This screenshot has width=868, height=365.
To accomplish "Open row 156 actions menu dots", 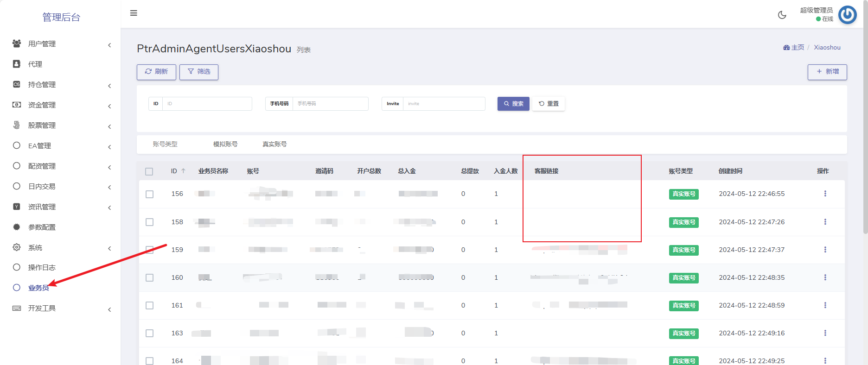I will (x=825, y=194).
